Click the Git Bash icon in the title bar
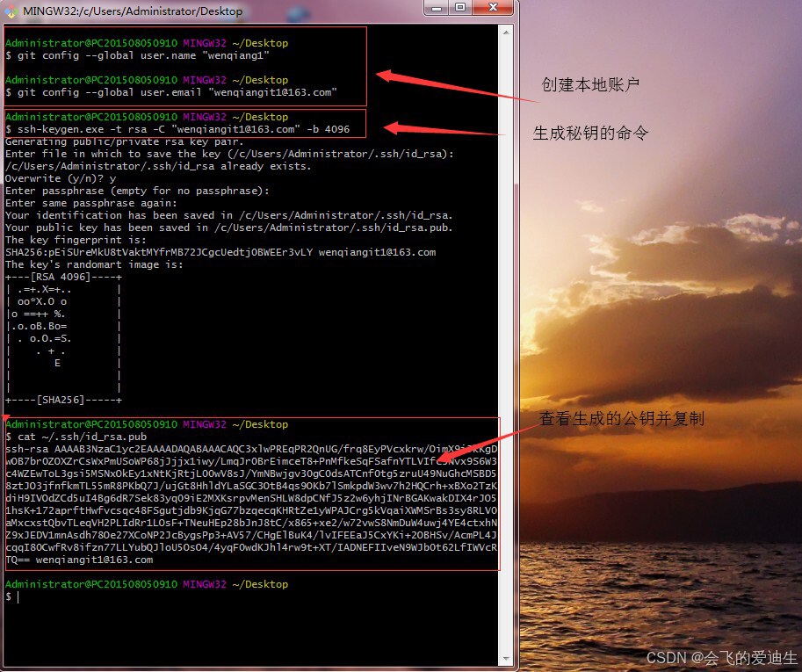 tap(11, 11)
